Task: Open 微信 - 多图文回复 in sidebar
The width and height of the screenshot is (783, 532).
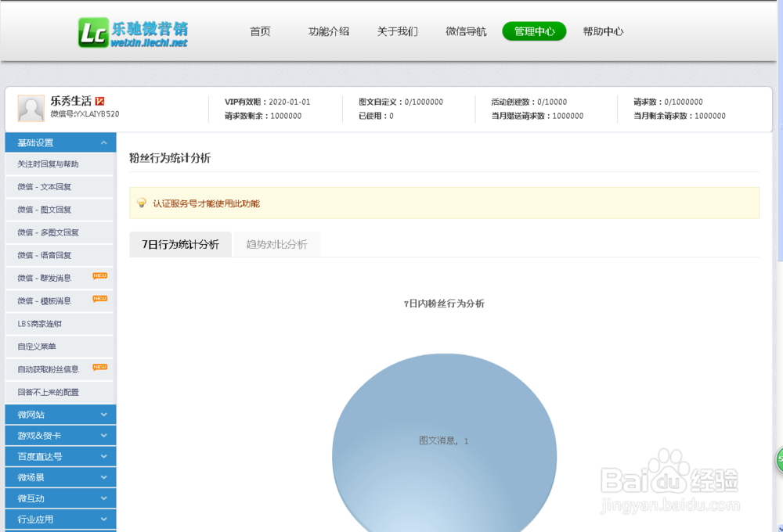Action: pos(60,232)
